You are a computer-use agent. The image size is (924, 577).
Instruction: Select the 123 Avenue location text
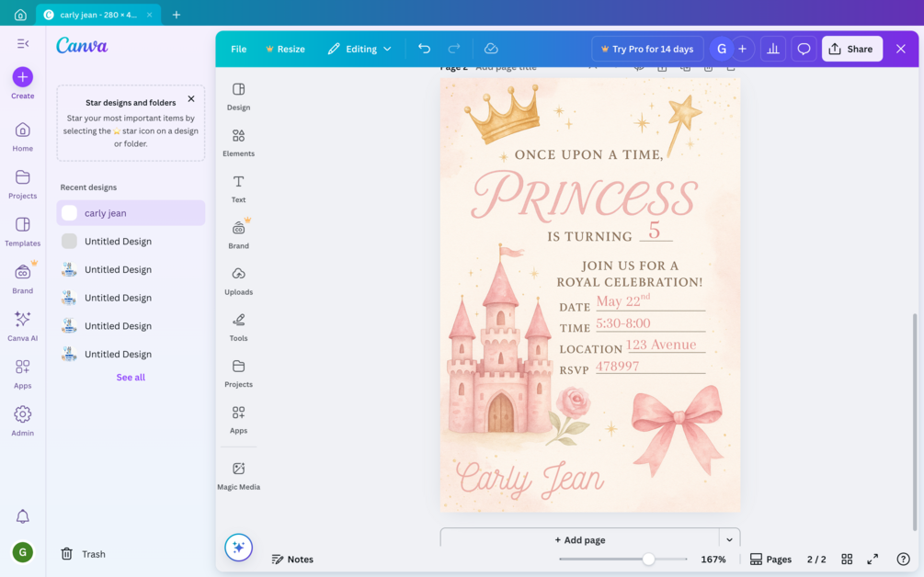(x=661, y=345)
